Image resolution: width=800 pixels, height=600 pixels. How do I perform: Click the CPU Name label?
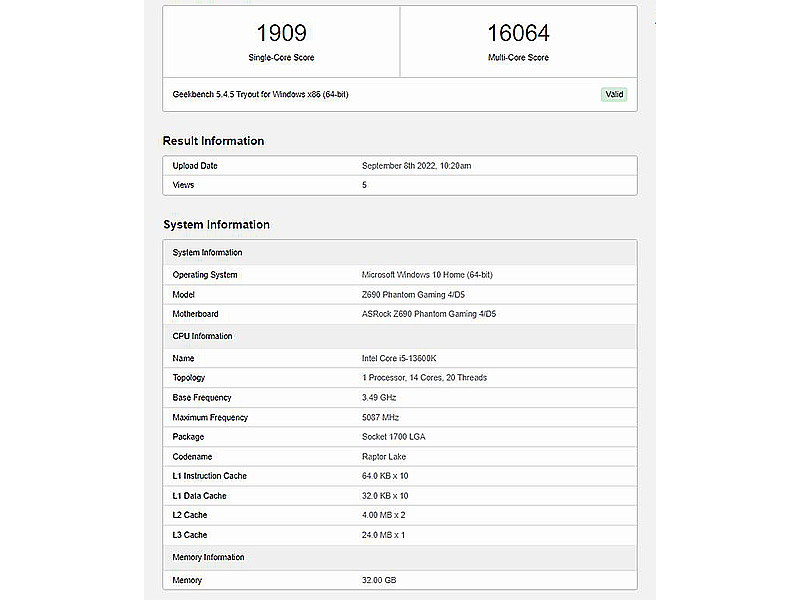[x=183, y=358]
